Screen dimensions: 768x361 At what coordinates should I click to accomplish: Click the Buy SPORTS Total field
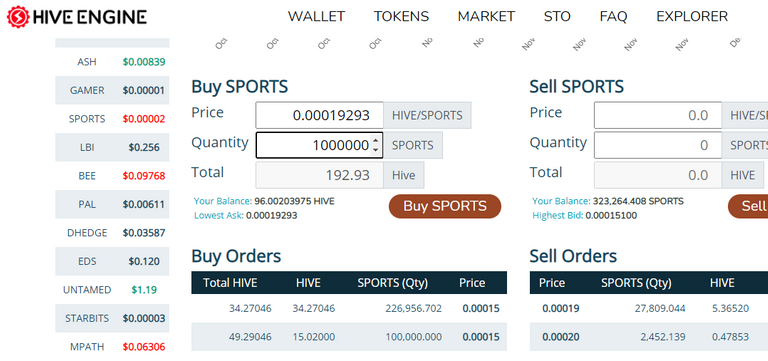point(319,175)
